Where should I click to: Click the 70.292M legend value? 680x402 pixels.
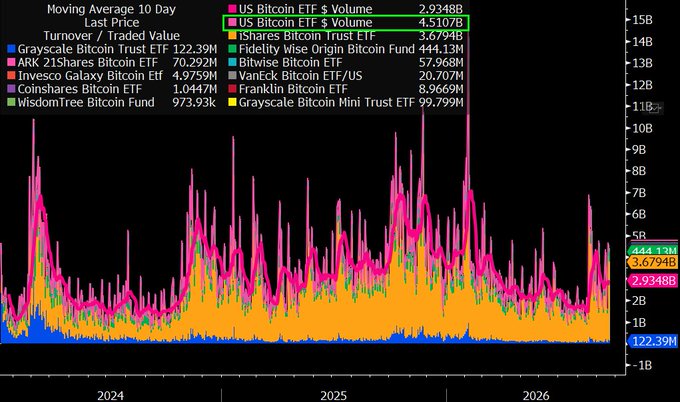(195, 62)
